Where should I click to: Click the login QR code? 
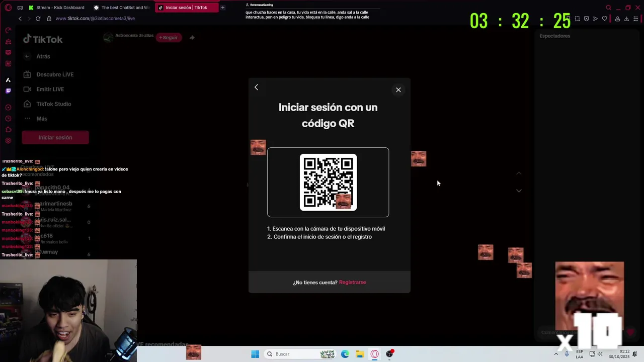[328, 182]
